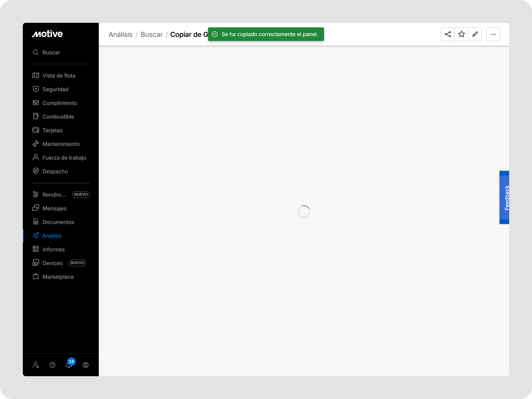Mark the panel favorite with the star icon

(x=462, y=34)
